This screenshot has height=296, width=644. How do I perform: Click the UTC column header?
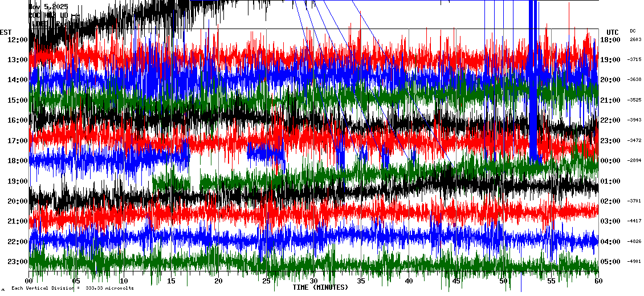point(613,32)
